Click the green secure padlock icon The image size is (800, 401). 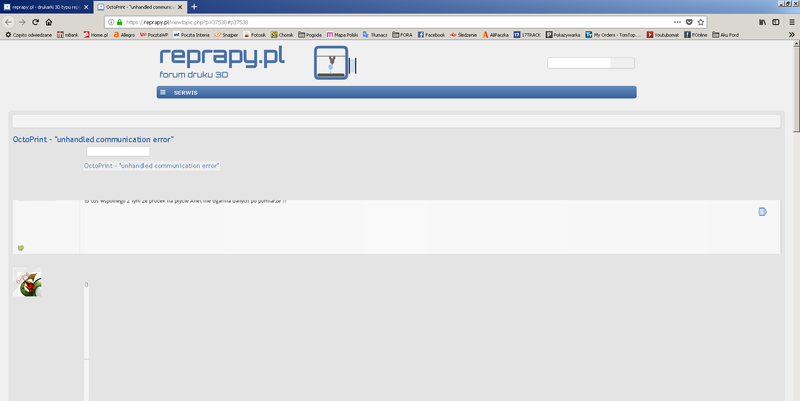pos(119,22)
